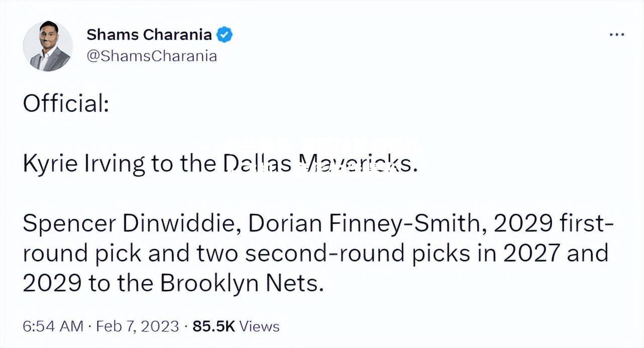Open the three-dot more options menu
This screenshot has width=644, height=348.
[616, 35]
